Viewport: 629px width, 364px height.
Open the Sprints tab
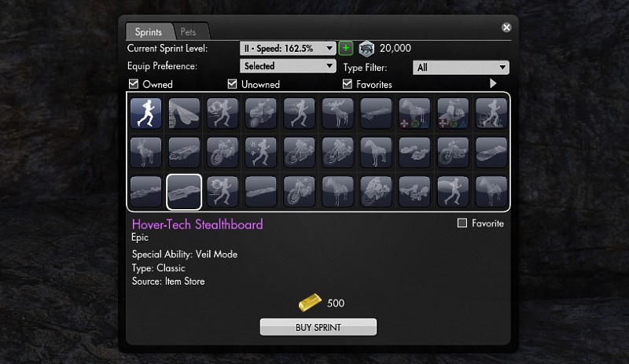[149, 31]
